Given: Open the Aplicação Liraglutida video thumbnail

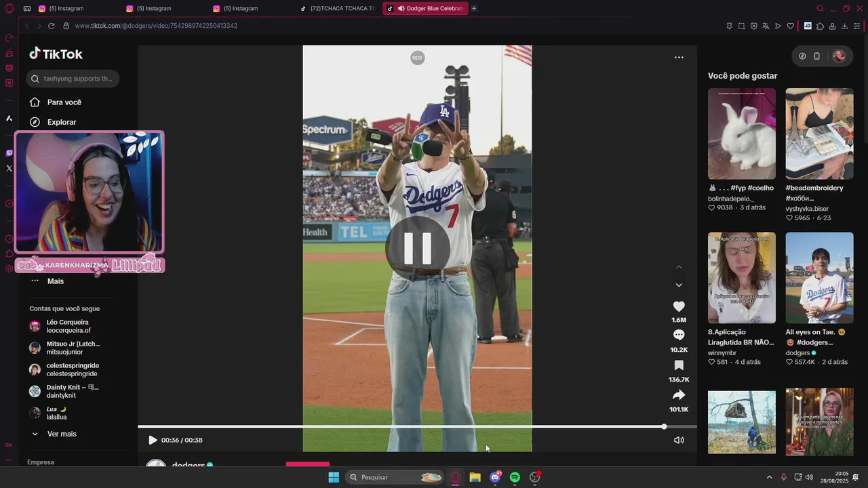Looking at the screenshot, I should coord(741,278).
